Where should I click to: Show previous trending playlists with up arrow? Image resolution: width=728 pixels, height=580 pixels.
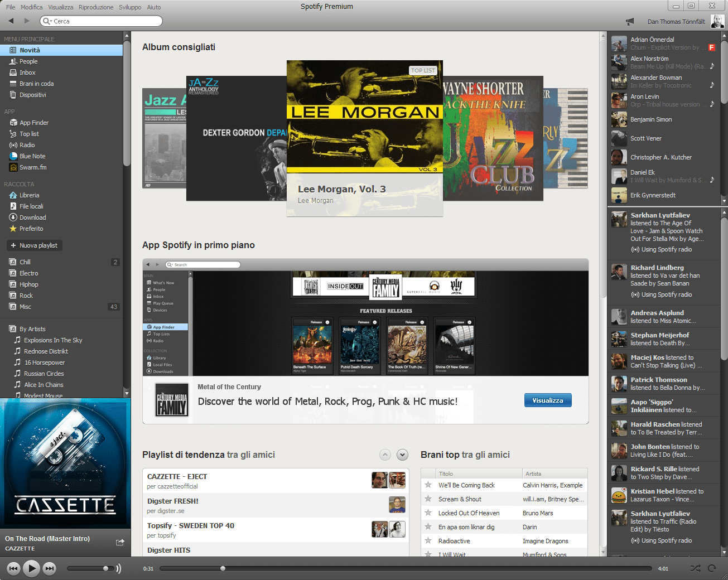pyautogui.click(x=385, y=455)
